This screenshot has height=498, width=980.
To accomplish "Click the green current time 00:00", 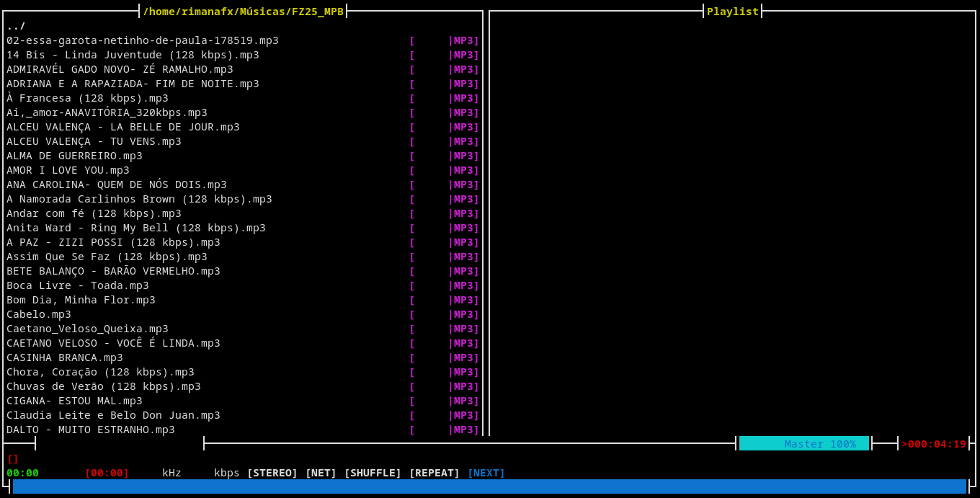I will pos(22,473).
